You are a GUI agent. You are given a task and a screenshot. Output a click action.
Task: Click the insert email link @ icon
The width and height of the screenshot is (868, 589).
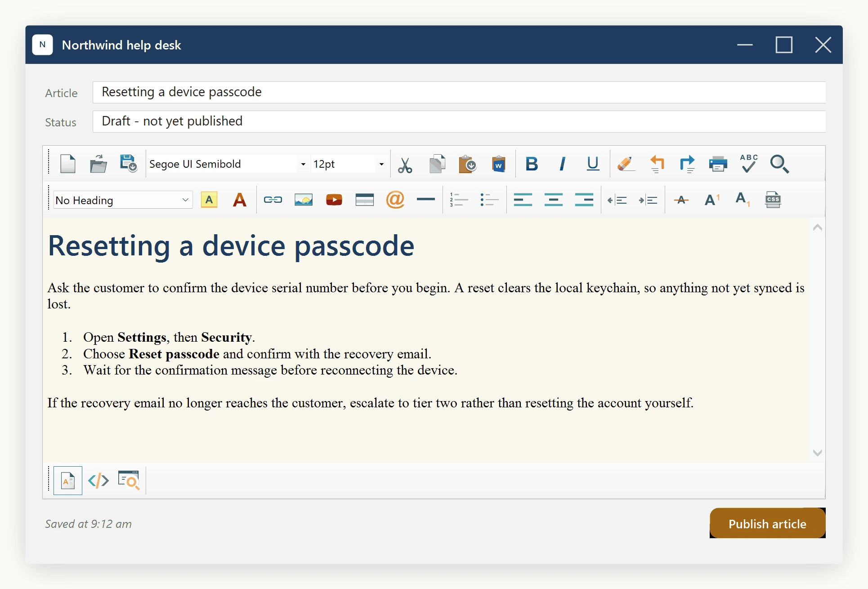tap(395, 199)
